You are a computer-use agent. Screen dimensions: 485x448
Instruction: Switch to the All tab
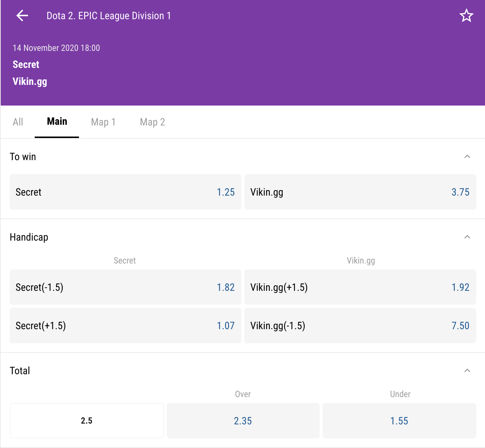[x=18, y=122]
